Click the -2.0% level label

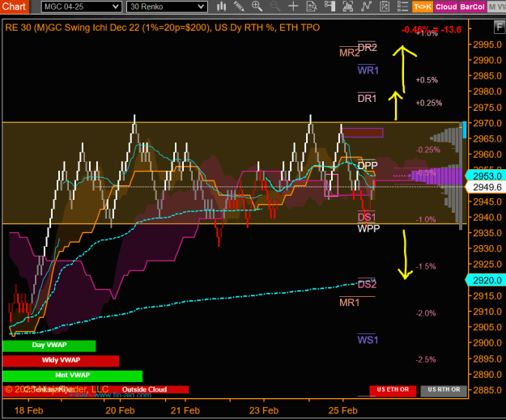(426, 313)
